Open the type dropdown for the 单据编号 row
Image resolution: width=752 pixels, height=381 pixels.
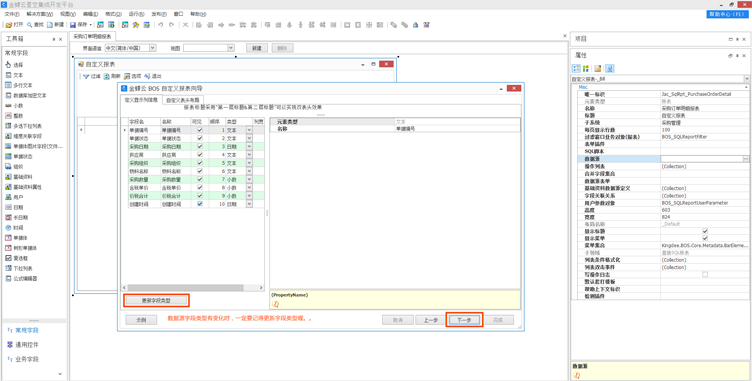click(249, 130)
